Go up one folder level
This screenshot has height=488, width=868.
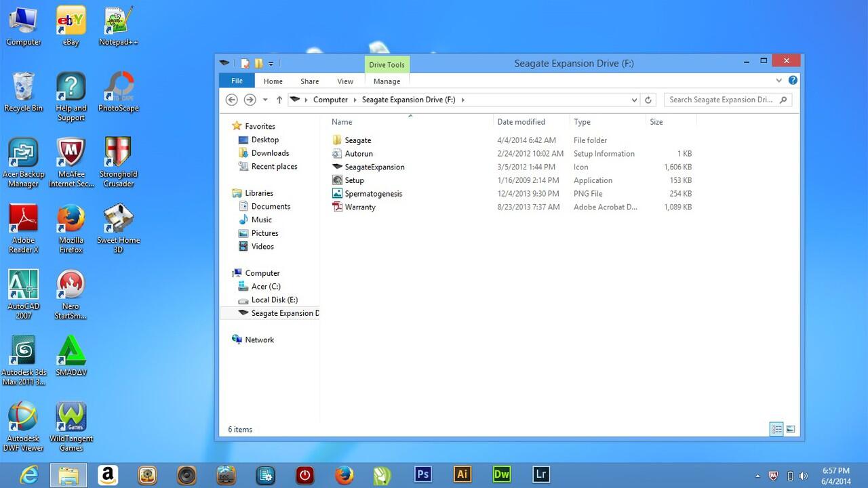point(279,100)
